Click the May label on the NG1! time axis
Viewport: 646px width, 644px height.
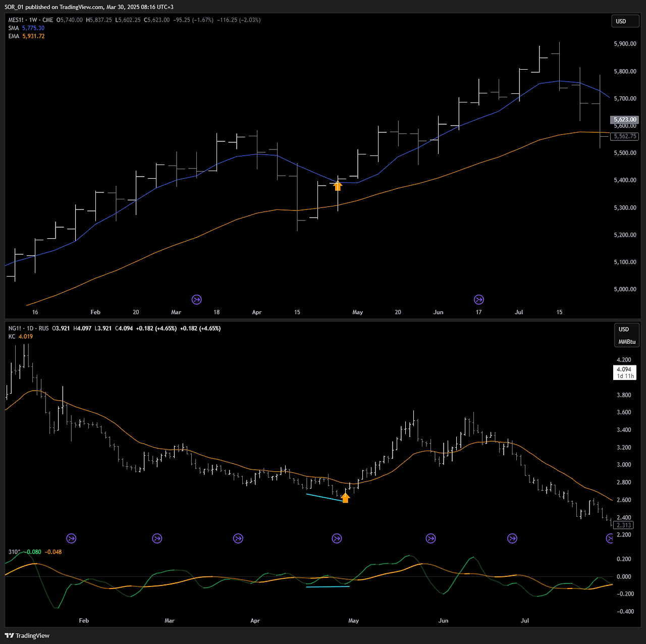click(x=353, y=621)
